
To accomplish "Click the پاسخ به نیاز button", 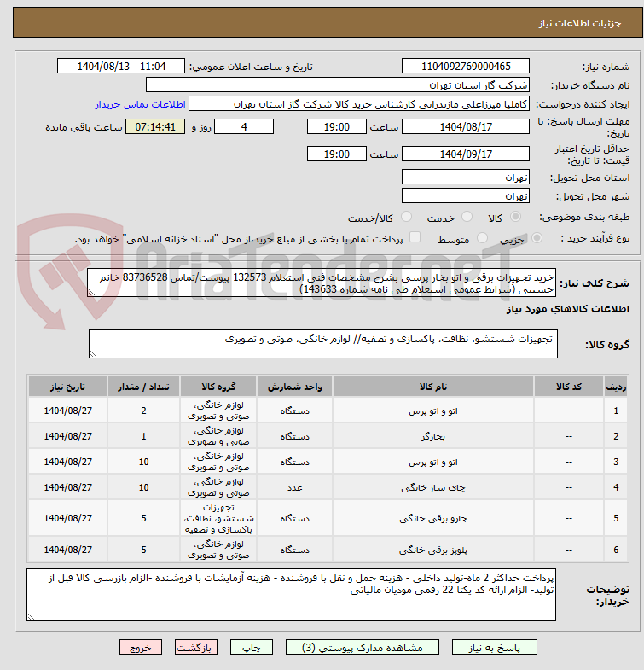I will tap(494, 647).
